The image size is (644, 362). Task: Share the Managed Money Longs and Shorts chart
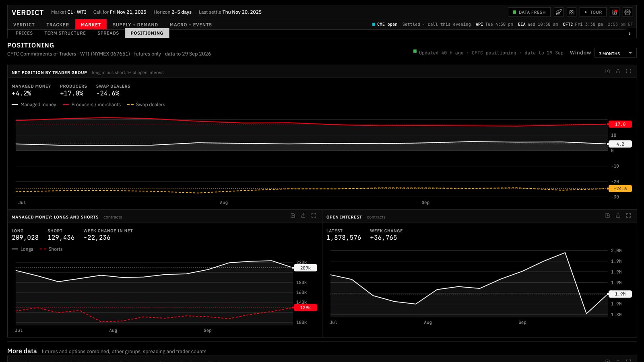(x=303, y=216)
